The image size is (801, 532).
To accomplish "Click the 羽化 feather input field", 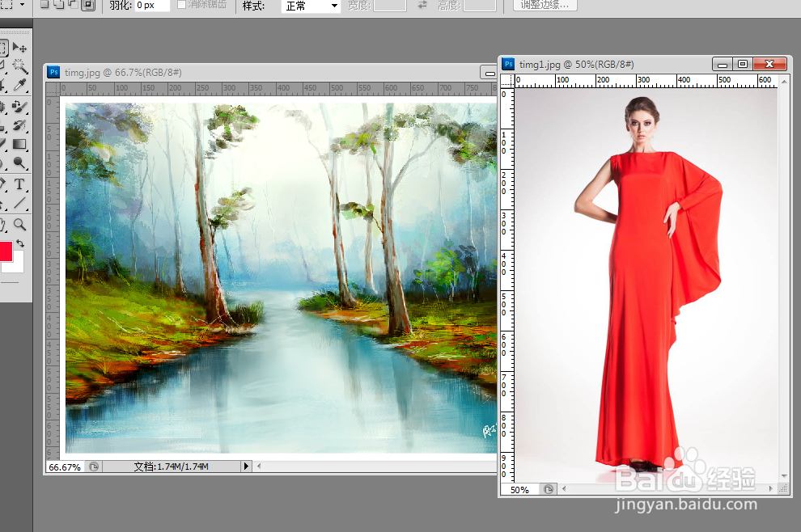I will pyautogui.click(x=152, y=6).
